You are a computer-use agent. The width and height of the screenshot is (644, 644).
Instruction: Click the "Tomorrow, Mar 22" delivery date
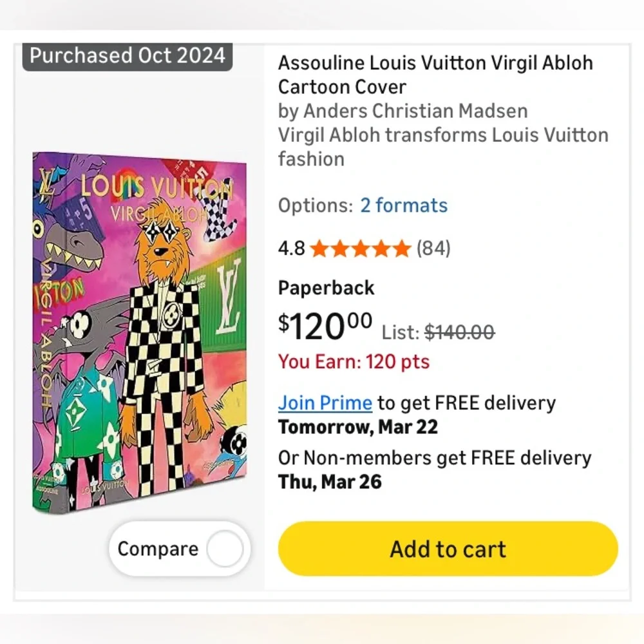(x=357, y=427)
